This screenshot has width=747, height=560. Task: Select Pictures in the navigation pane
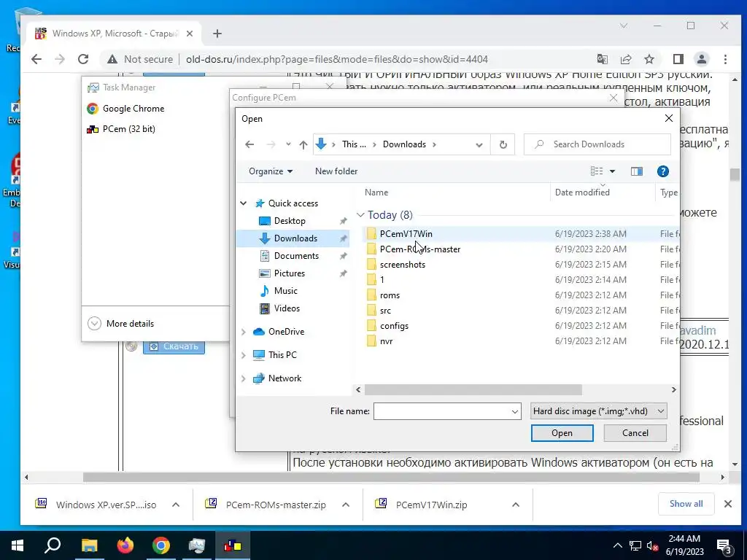[289, 273]
